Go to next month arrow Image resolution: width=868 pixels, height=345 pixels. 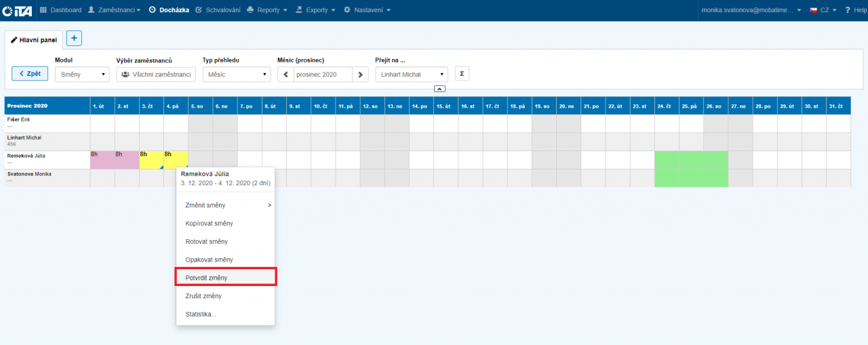(361, 75)
